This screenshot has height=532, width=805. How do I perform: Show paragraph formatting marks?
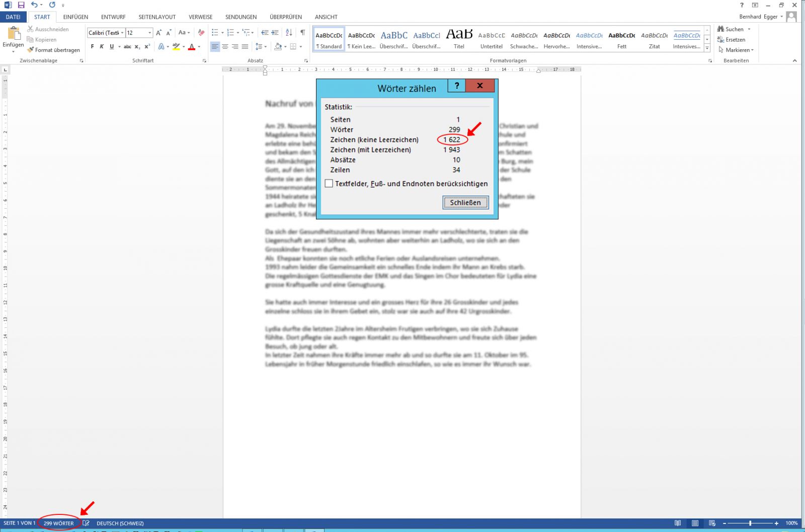click(x=302, y=33)
